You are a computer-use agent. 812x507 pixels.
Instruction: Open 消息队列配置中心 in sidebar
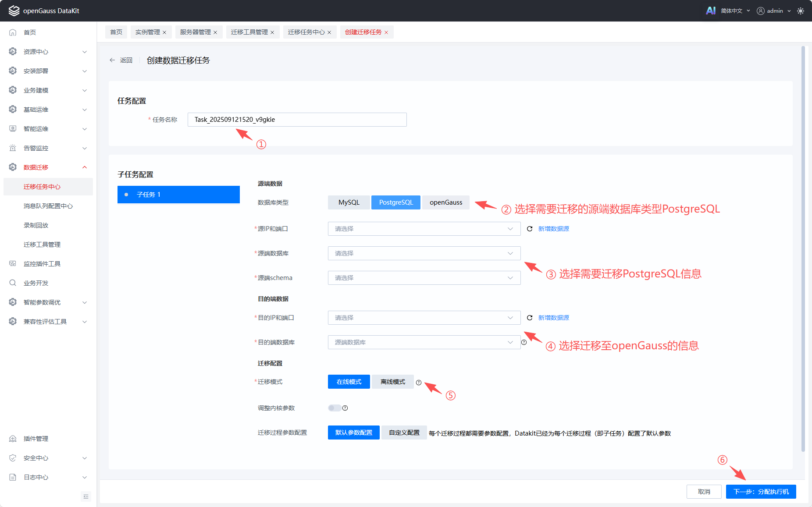48,206
